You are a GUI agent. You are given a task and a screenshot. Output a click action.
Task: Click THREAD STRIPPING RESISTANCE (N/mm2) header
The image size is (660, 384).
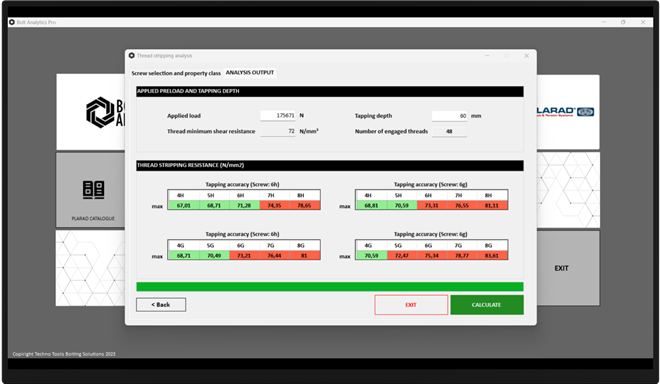tap(330, 165)
